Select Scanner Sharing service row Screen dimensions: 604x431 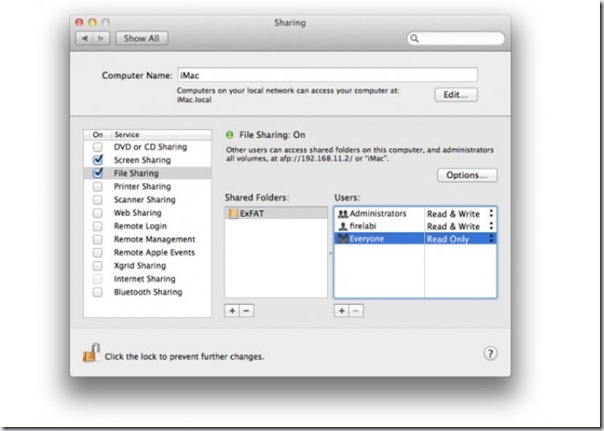point(148,200)
